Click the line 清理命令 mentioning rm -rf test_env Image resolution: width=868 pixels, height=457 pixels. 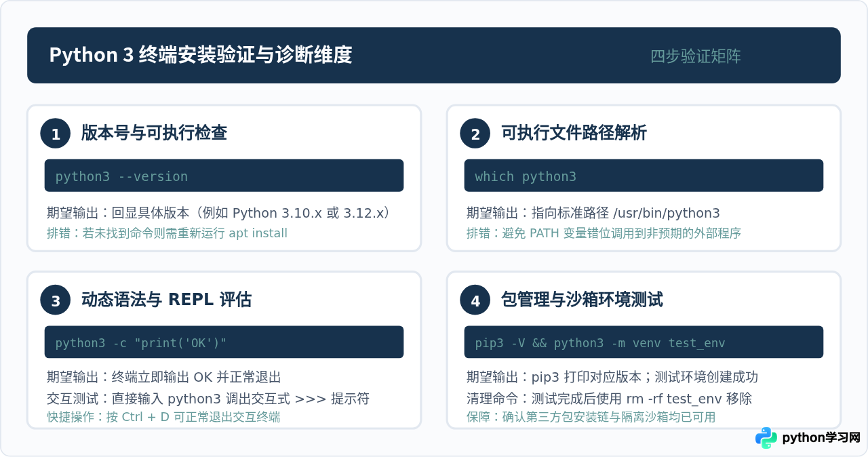pyautogui.click(x=609, y=399)
